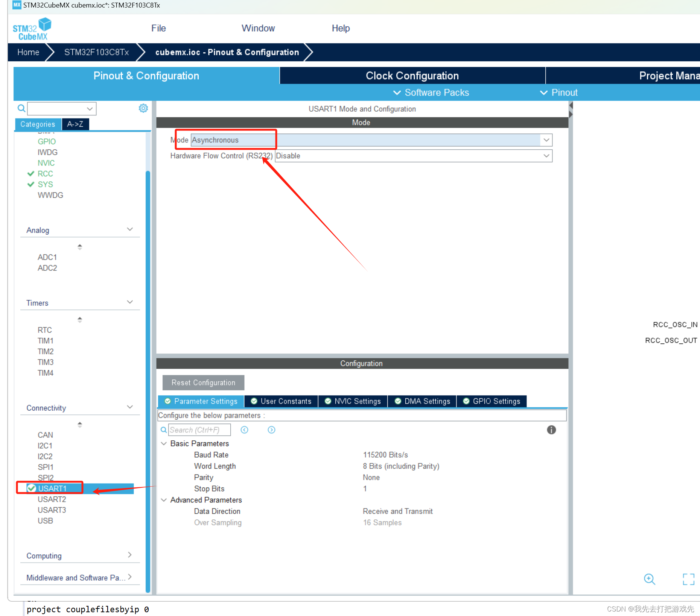
Task: Select RTC under Timers
Action: pyautogui.click(x=45, y=330)
